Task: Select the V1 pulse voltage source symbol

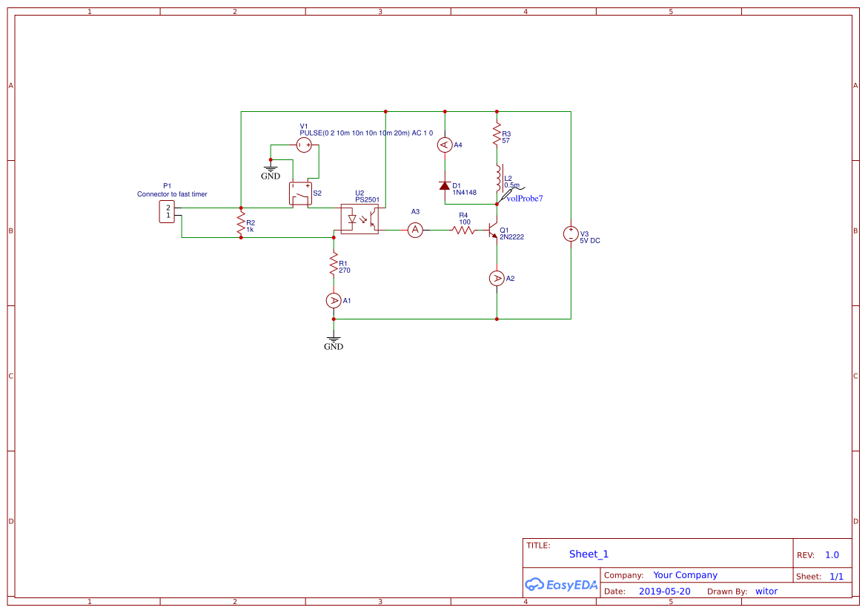Action: click(304, 145)
